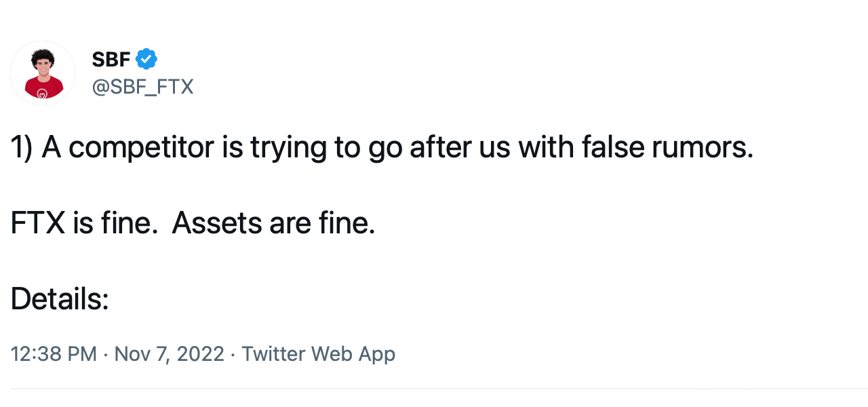Image resolution: width=868 pixels, height=407 pixels.
Task: Click the curly hair of avatar cartoon
Action: (43, 54)
